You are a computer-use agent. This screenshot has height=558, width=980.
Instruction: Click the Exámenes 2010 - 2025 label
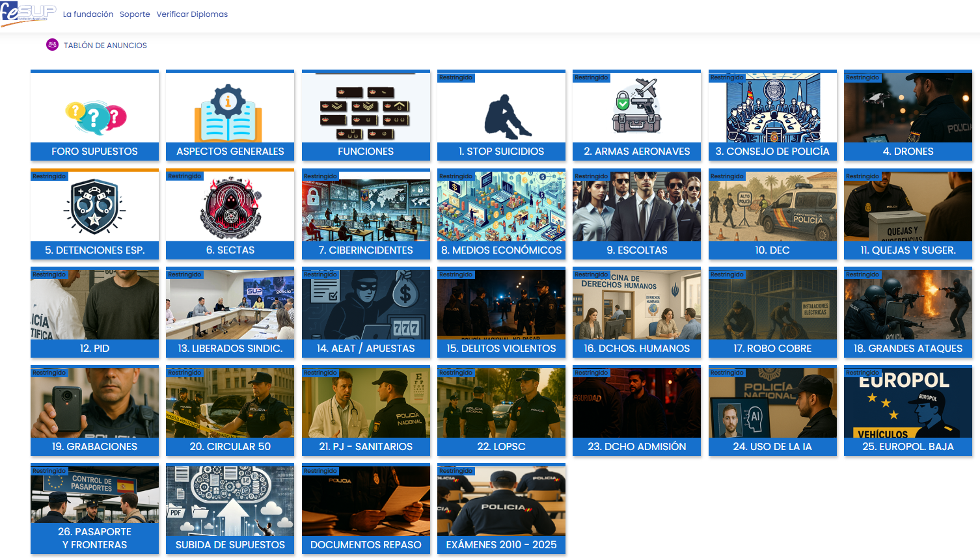(x=501, y=545)
